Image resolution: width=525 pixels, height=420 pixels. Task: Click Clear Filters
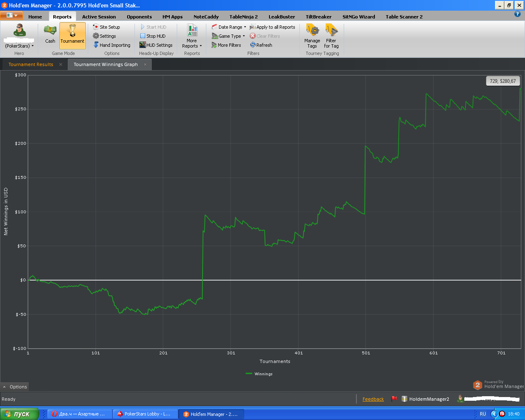point(265,36)
